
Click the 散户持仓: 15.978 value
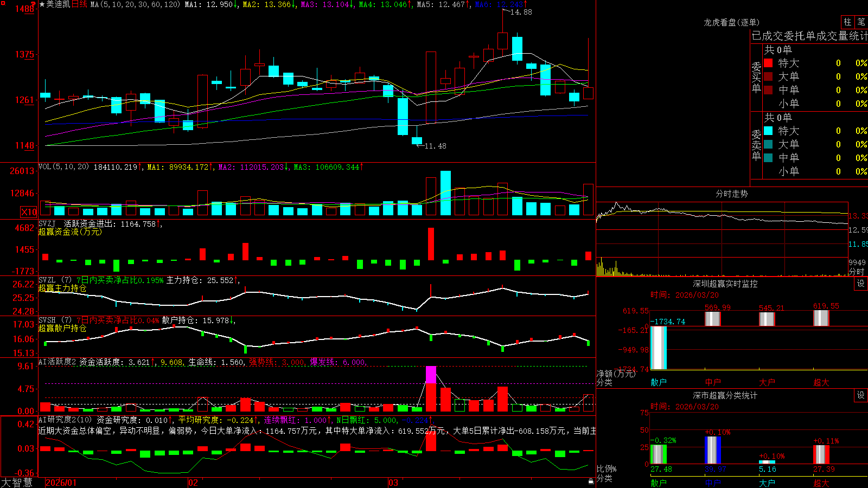pos(196,320)
